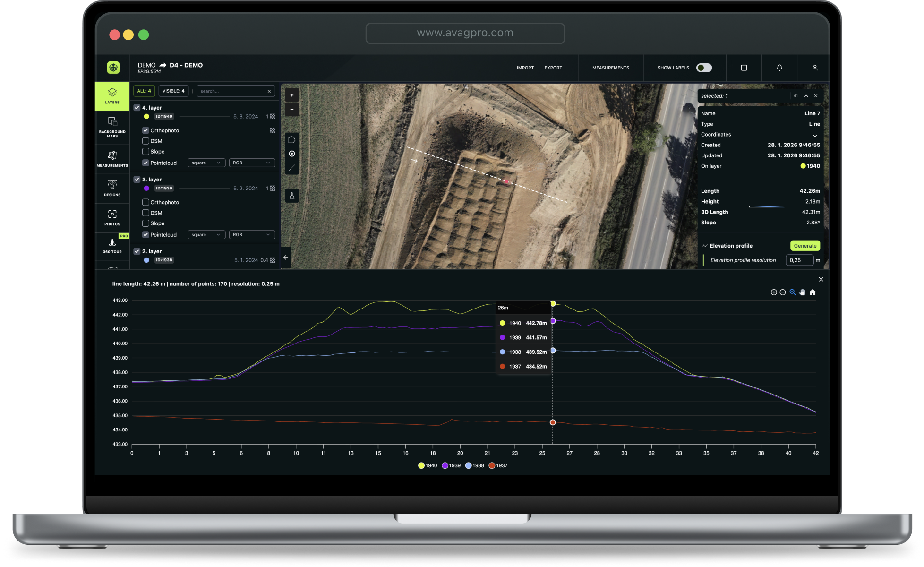Click the notifications bell icon

[x=779, y=68]
